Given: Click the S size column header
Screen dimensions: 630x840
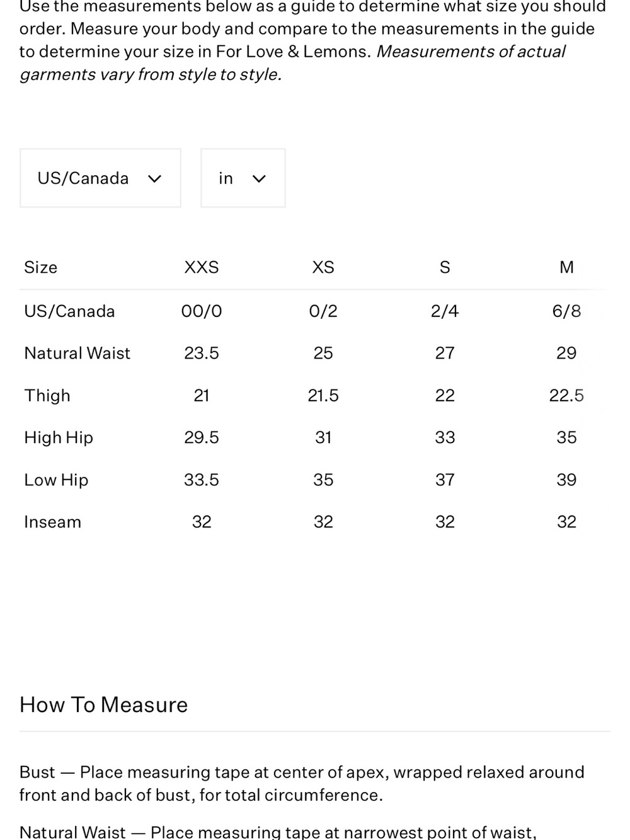Looking at the screenshot, I should 445,267.
